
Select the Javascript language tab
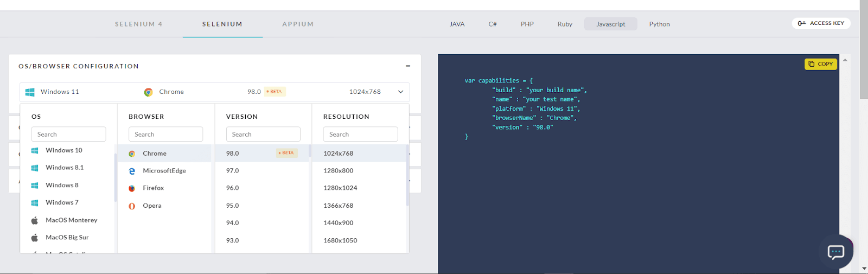(x=611, y=24)
